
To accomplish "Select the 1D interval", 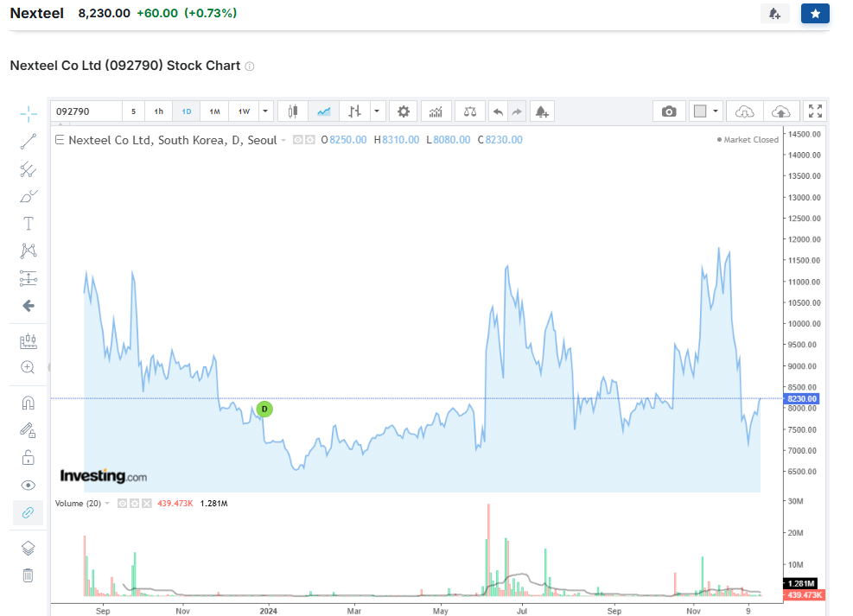I will point(187,111).
